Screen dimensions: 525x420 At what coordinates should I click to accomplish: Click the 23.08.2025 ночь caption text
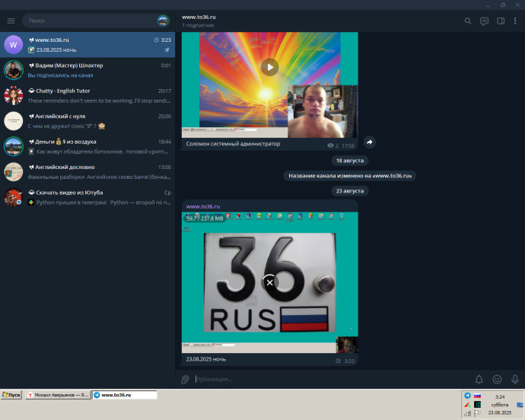coord(206,359)
